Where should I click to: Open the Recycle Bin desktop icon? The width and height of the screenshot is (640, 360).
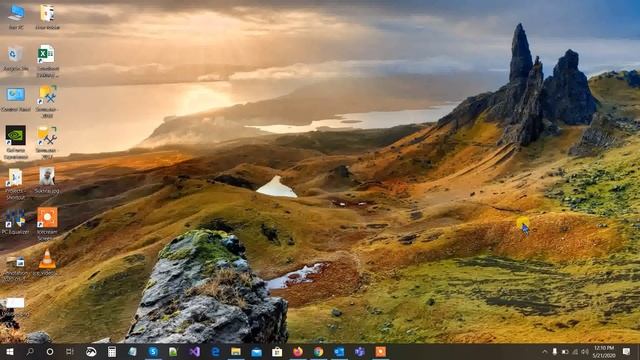tap(16, 58)
